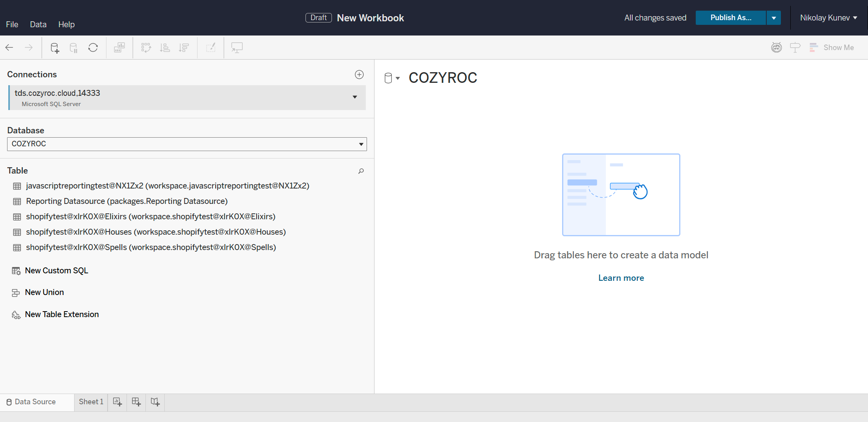
Task: Open the Help menu
Action: point(66,24)
